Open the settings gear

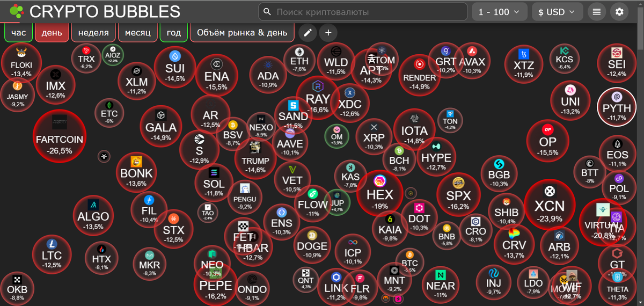click(619, 11)
